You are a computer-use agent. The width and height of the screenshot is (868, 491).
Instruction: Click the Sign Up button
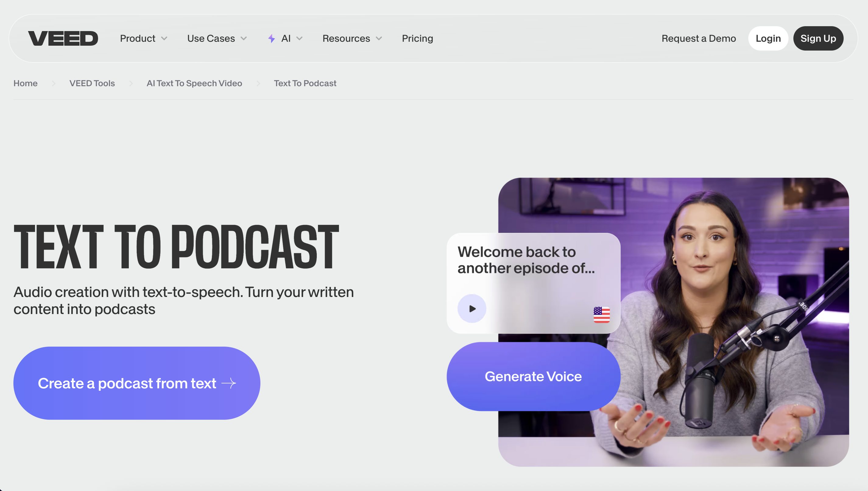pyautogui.click(x=818, y=38)
